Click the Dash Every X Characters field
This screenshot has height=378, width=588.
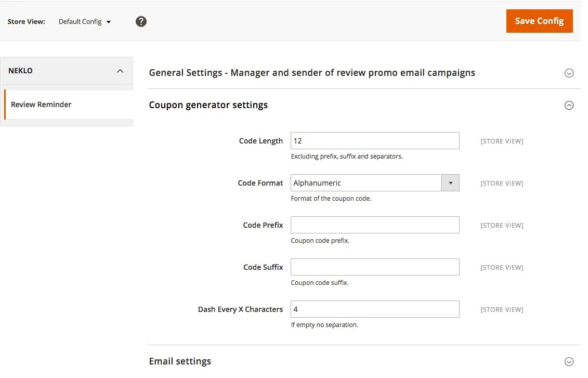coord(375,309)
